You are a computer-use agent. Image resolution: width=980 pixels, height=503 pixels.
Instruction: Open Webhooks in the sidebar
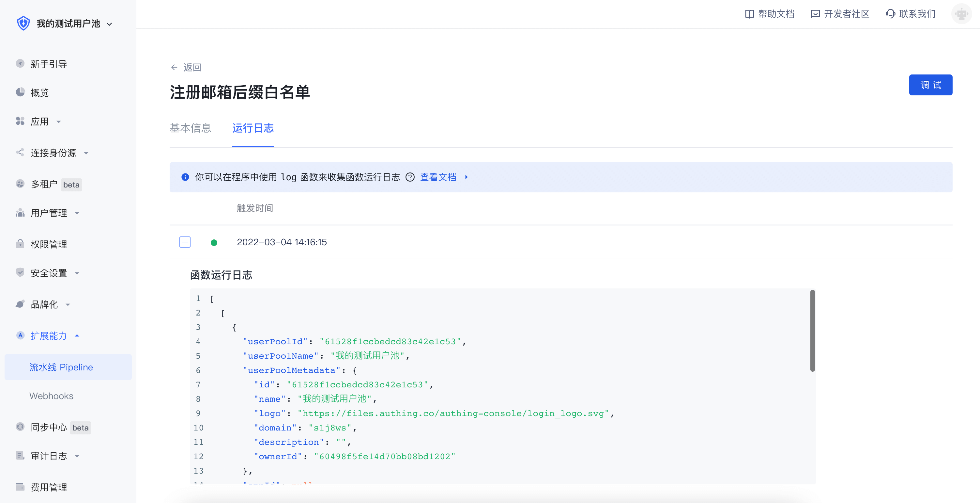click(x=51, y=396)
